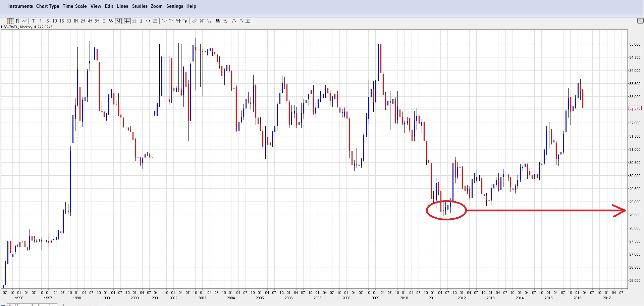
Task: Click the 35.000 price axis label
Action: (635, 44)
